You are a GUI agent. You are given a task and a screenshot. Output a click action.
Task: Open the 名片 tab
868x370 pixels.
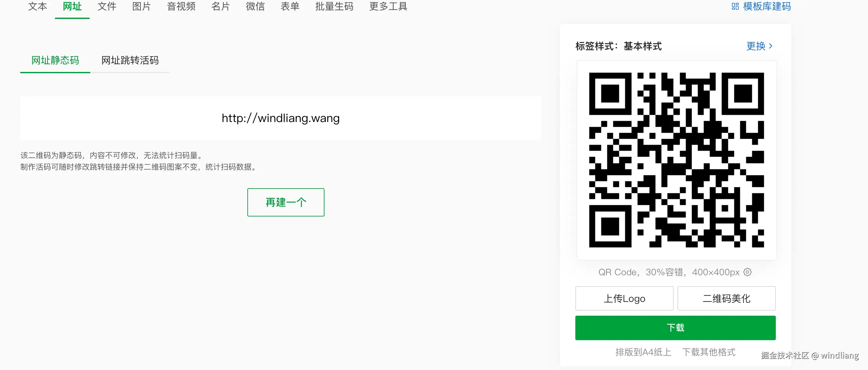(x=220, y=6)
